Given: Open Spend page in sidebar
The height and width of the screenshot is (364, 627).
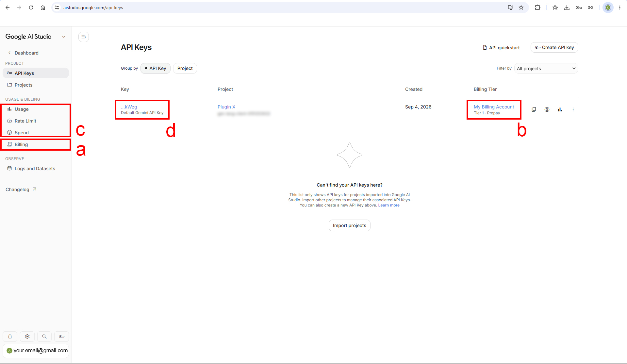Looking at the screenshot, I should point(36,133).
